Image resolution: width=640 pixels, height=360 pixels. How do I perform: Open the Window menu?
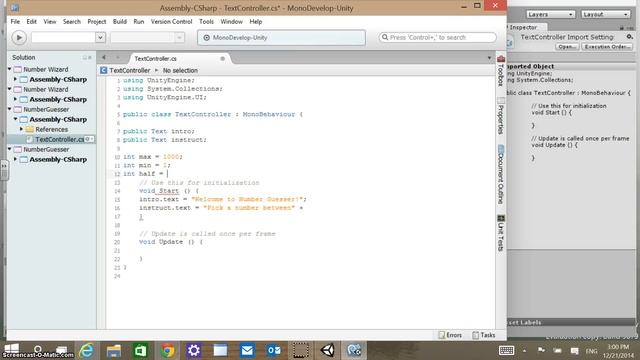[231, 22]
